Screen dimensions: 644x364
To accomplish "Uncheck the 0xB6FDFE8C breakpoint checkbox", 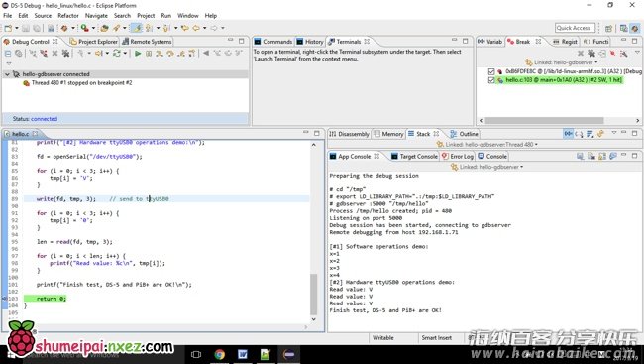I will [490, 71].
